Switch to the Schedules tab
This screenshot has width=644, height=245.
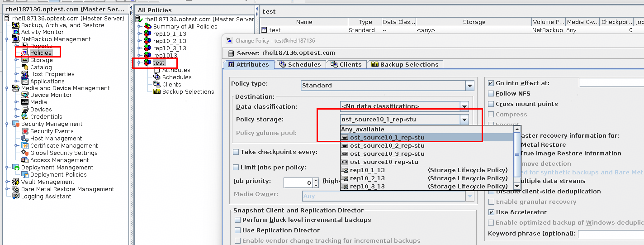(300, 65)
